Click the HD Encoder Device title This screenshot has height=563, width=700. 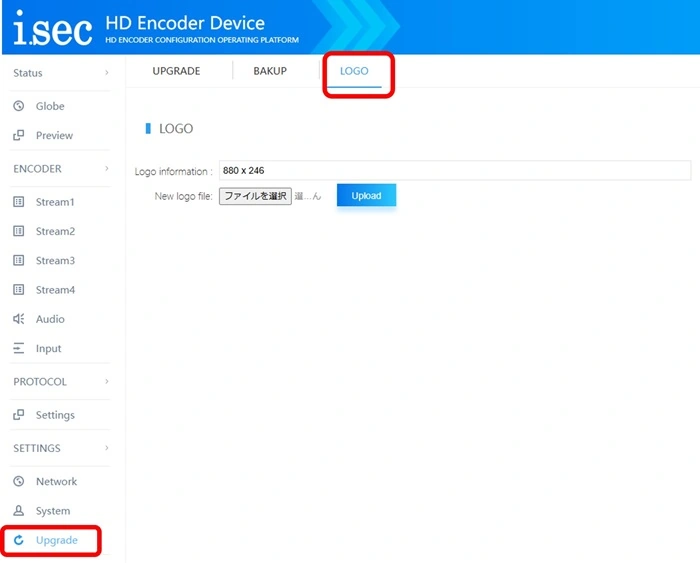[185, 23]
